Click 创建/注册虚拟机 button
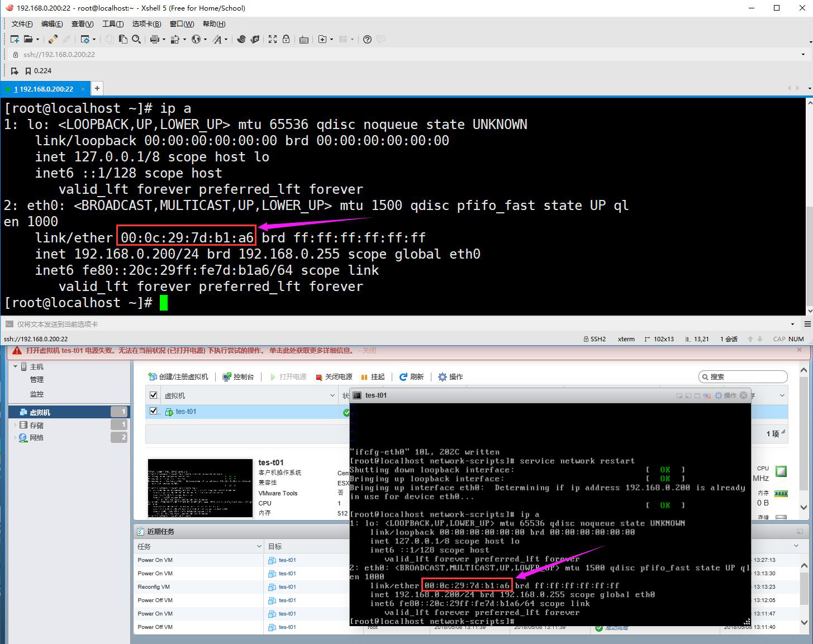Viewport: 813px width, 644px height. 178,377
